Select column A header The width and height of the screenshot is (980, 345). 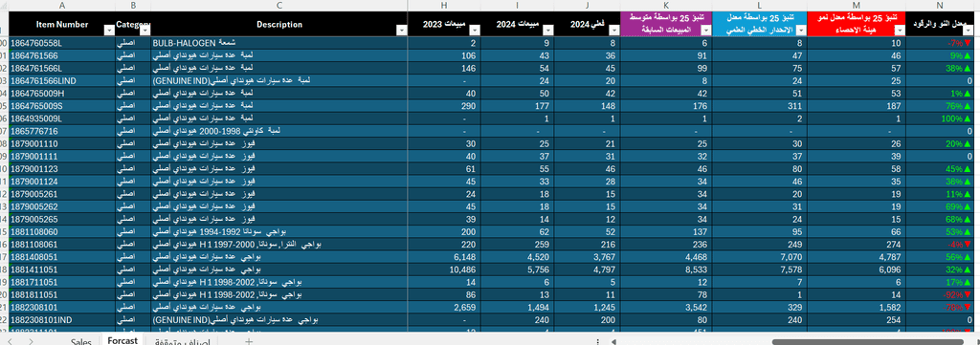[x=61, y=6]
